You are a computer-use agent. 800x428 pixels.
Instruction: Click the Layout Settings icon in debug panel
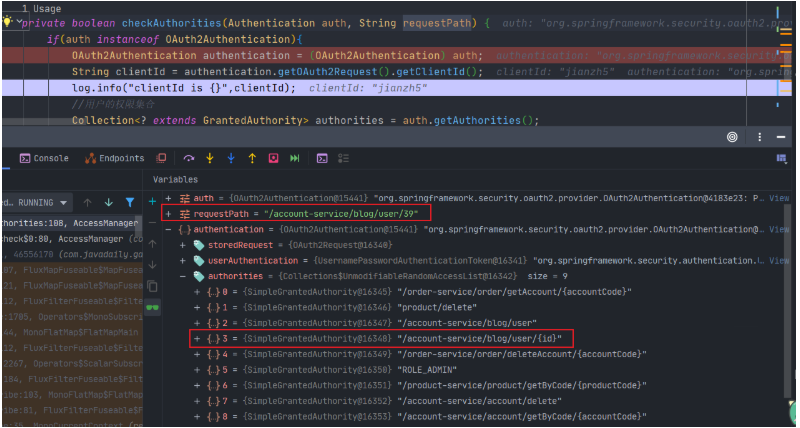click(782, 159)
